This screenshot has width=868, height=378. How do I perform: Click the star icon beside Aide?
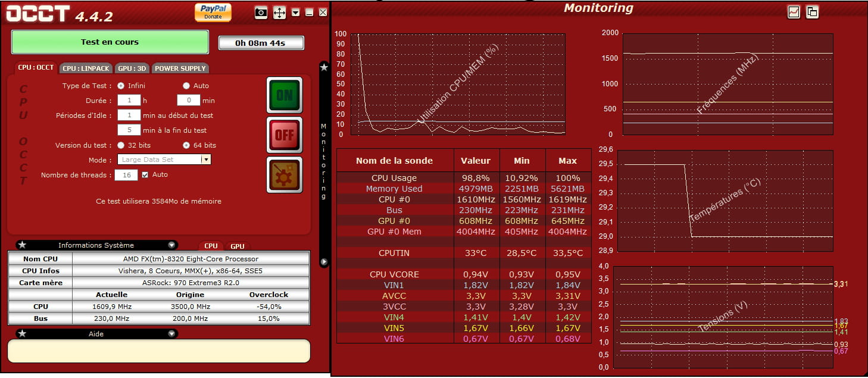tap(22, 334)
